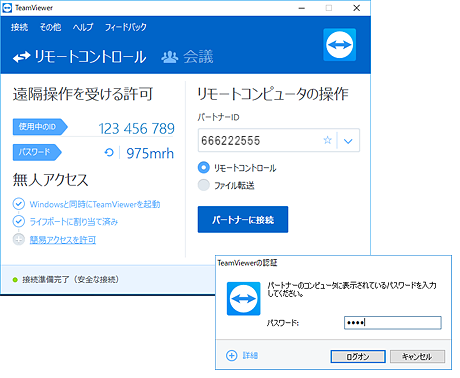The height and width of the screenshot is (378, 460).
Task: Click the large TeamViewer logo in header
Action: (339, 45)
